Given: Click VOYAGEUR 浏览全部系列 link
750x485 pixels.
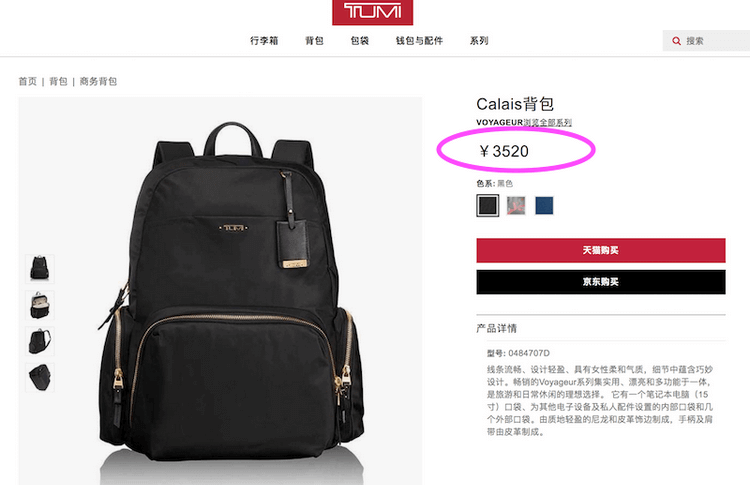Looking at the screenshot, I should (x=524, y=122).
